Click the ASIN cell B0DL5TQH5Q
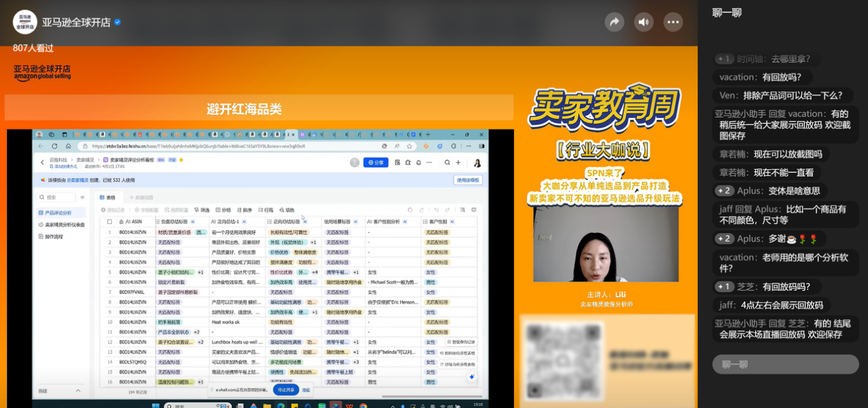868x408 pixels. 133,361
